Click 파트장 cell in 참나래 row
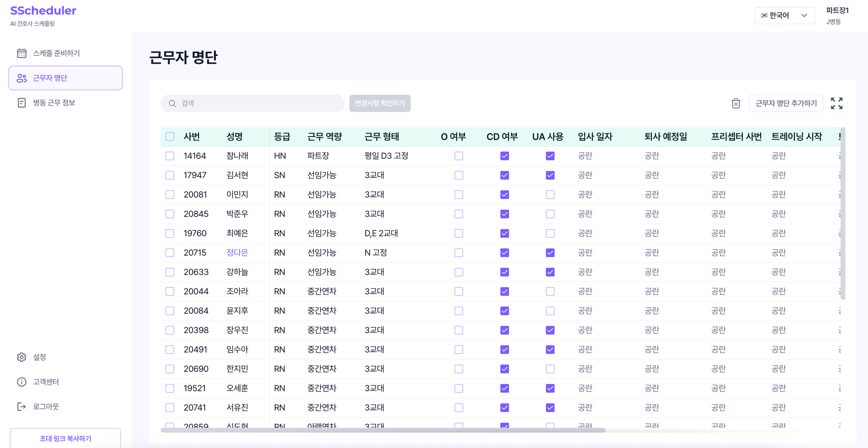The height and width of the screenshot is (448, 868). coord(318,156)
